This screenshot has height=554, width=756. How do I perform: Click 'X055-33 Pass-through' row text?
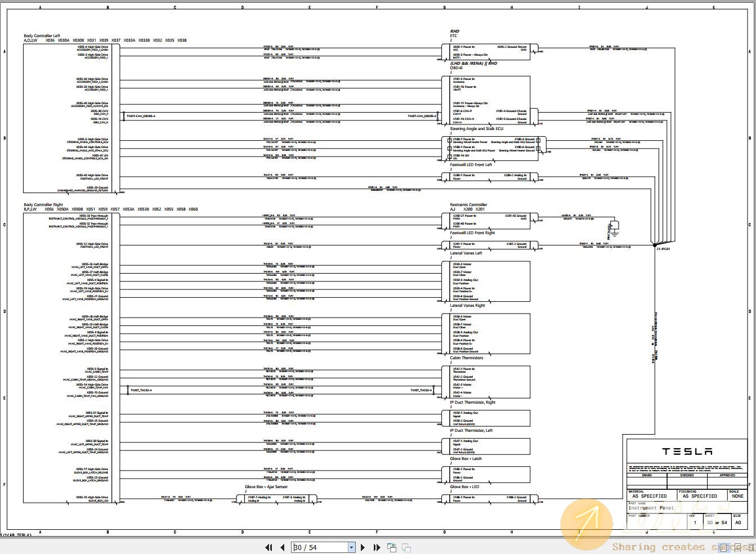(93, 216)
